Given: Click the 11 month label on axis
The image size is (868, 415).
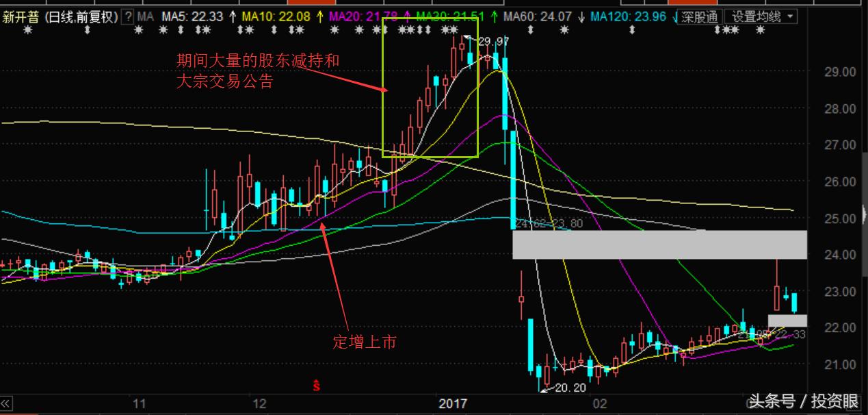Looking at the screenshot, I should (139, 403).
